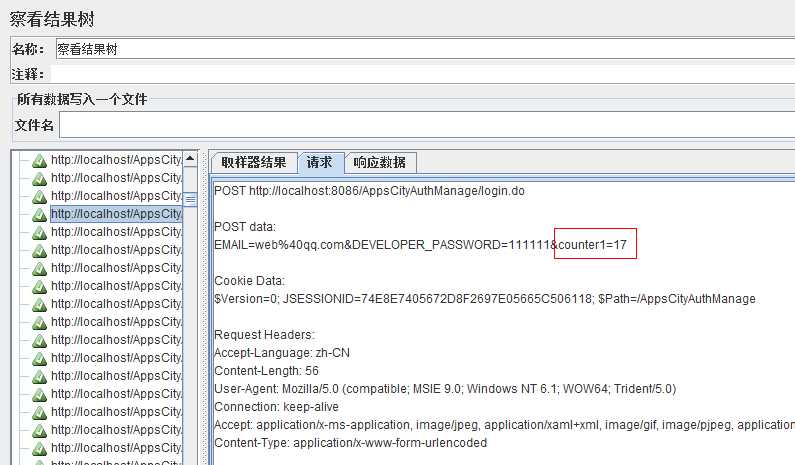Screen dimensions: 795x465
Task: Click the 'Request Headers:' line
Action: pos(264,335)
